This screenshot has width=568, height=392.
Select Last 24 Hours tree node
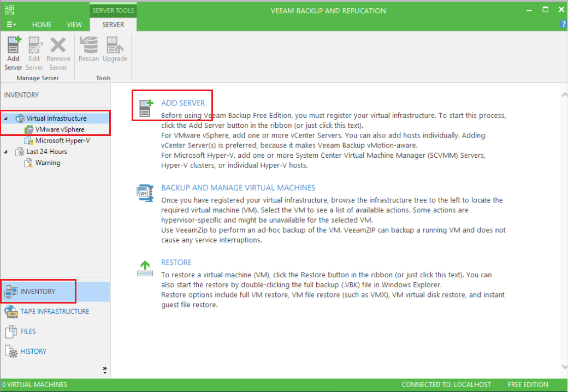click(47, 151)
